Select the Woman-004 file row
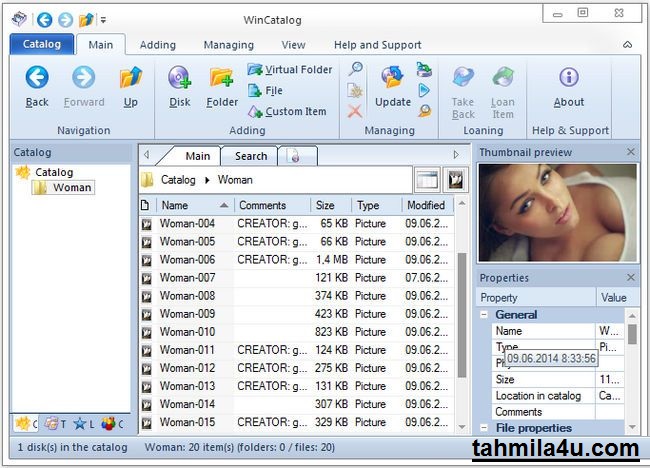The image size is (650, 468). tap(297, 223)
